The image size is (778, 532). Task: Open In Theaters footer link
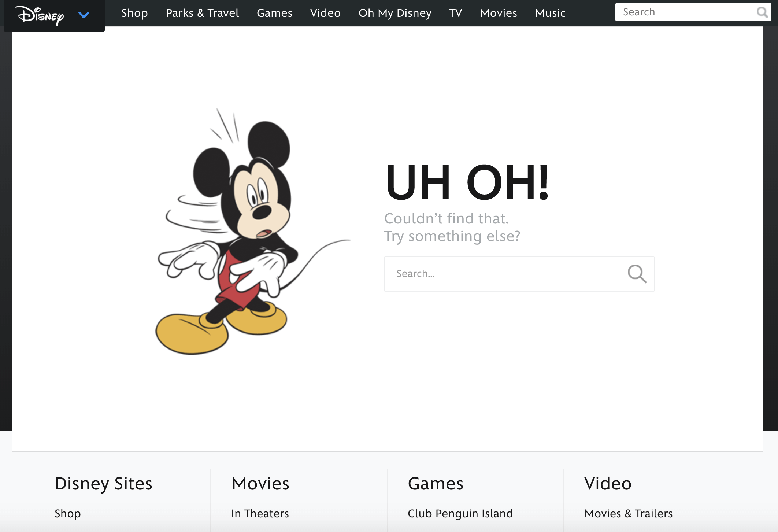pyautogui.click(x=260, y=514)
